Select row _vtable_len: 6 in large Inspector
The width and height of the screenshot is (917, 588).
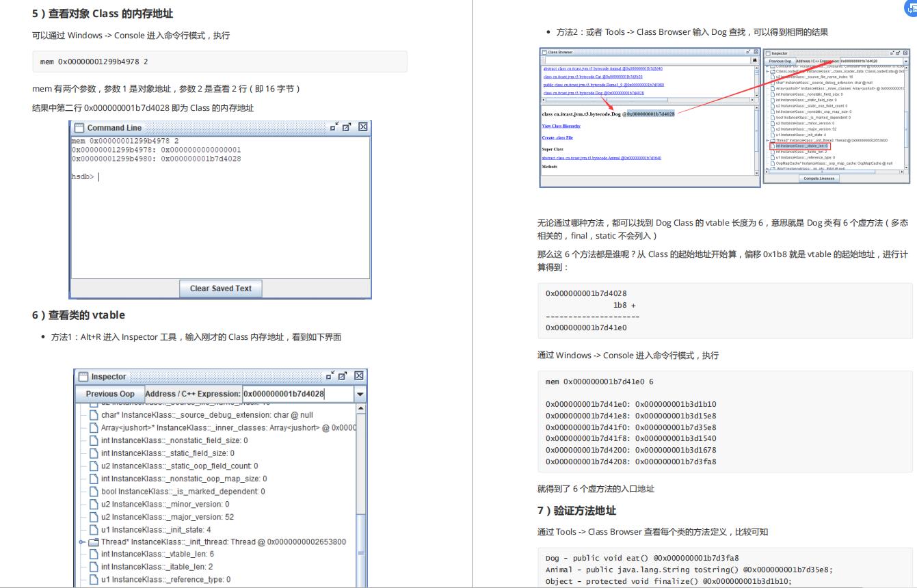click(x=157, y=554)
